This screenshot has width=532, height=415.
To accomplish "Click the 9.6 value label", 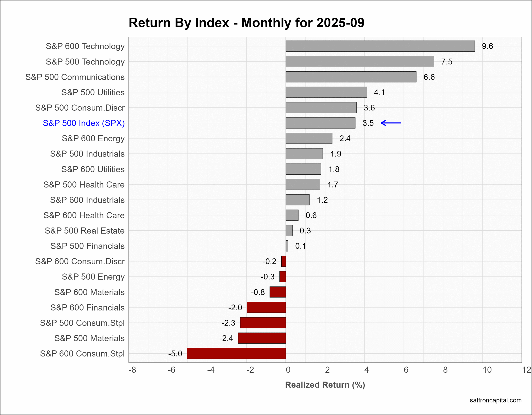I will pyautogui.click(x=487, y=46).
